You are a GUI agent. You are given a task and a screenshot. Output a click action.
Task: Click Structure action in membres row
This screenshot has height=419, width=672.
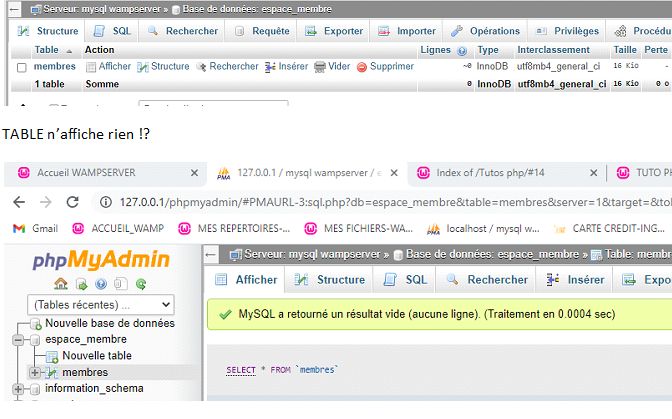pyautogui.click(x=163, y=66)
